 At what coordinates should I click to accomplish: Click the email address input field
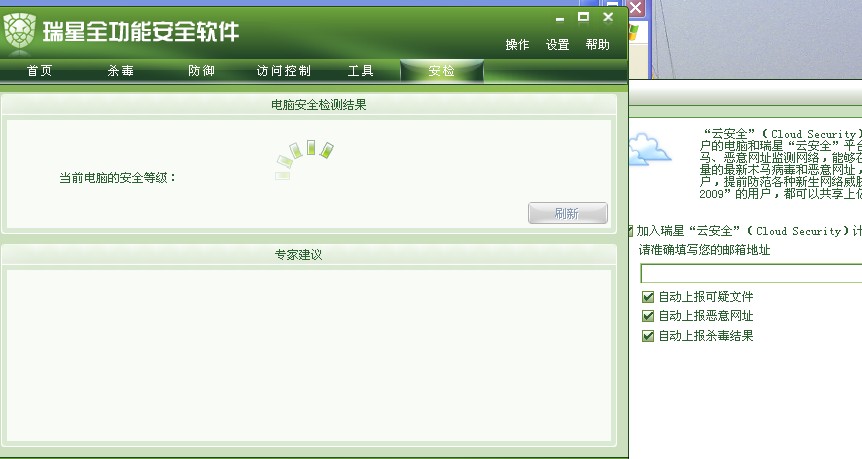[751, 273]
